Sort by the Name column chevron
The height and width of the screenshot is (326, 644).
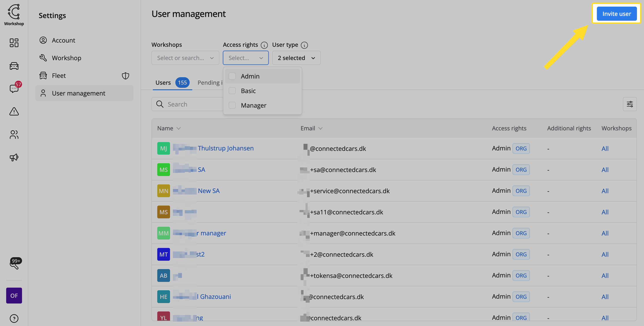178,128
